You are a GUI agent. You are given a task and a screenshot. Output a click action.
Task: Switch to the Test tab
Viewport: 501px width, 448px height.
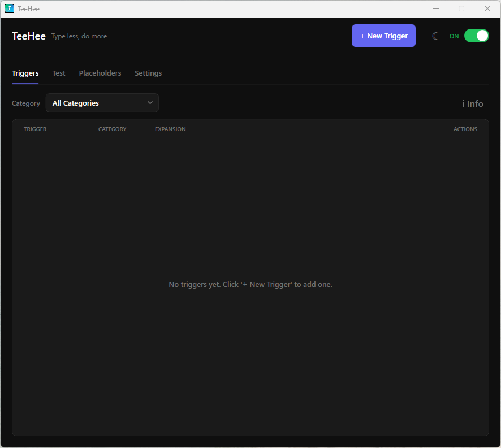58,73
